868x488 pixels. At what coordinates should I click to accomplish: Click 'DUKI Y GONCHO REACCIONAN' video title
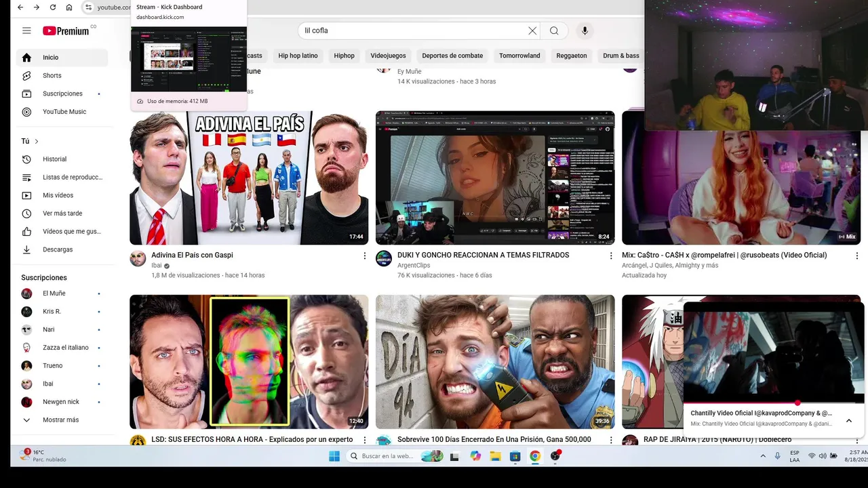tap(484, 255)
